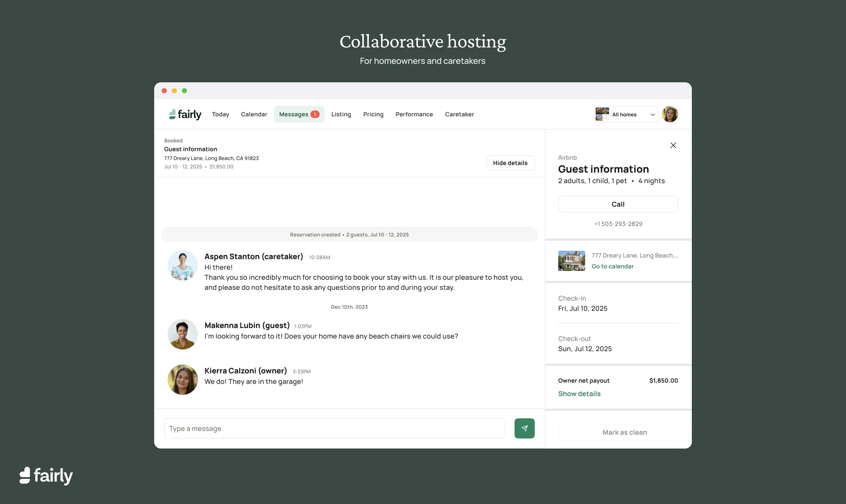Open the Caretaker tab
This screenshot has height=504, width=846.
pyautogui.click(x=459, y=114)
